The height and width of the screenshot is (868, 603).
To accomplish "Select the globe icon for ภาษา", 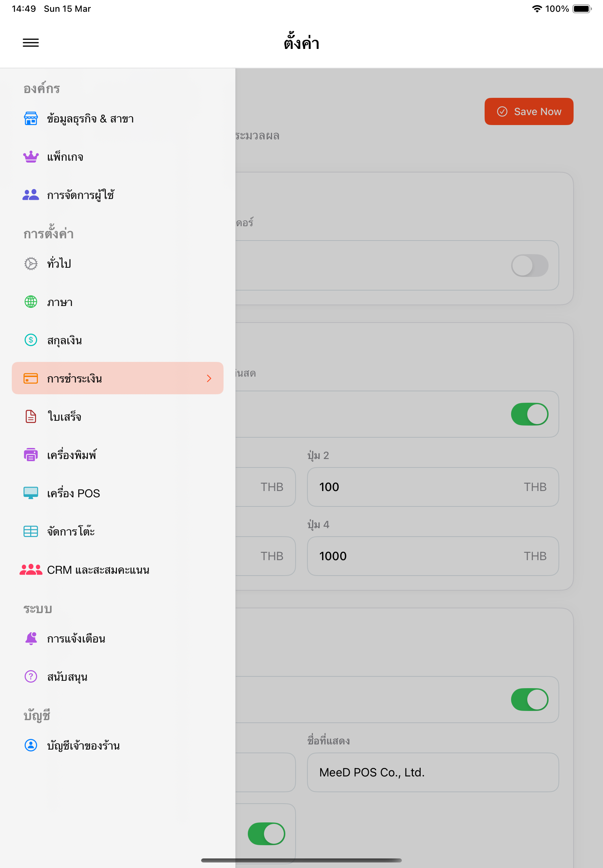I will click(x=31, y=302).
